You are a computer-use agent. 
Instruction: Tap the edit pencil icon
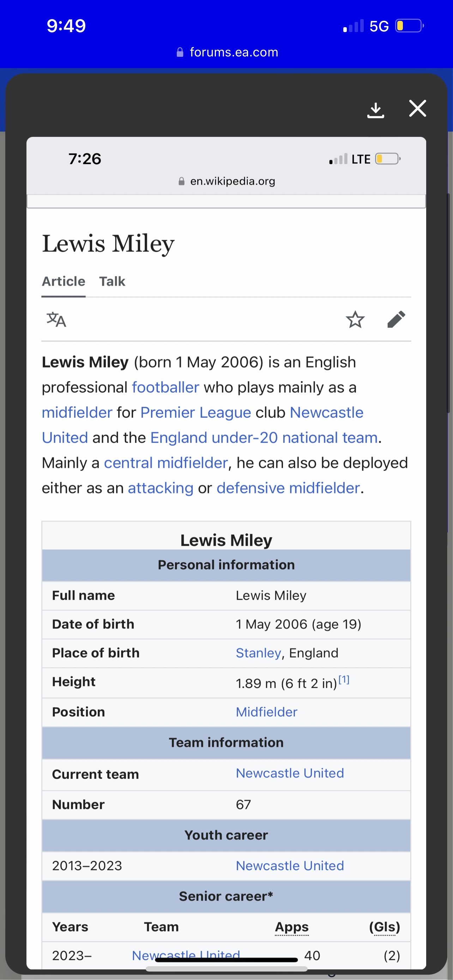[396, 319]
